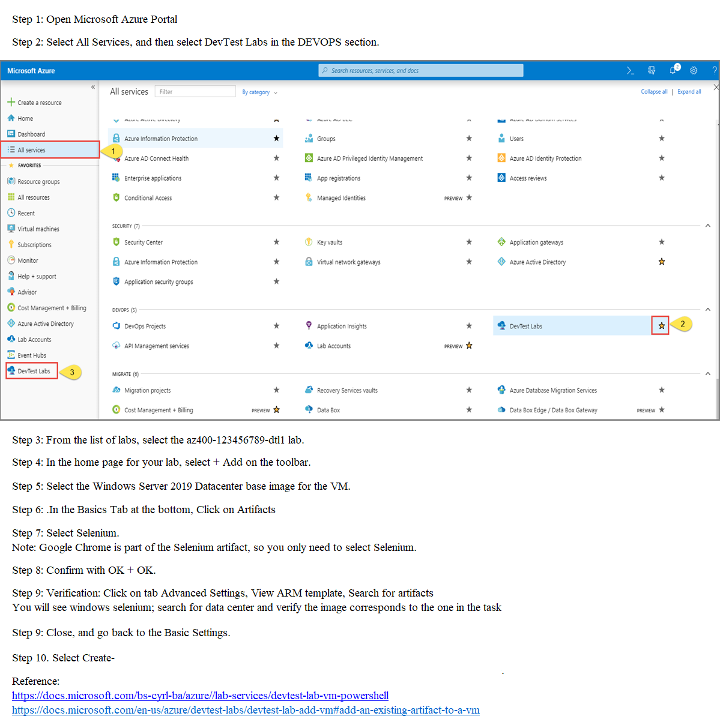Collapse the Migrate section chevron
This screenshot has height=728, width=720.
[708, 374]
